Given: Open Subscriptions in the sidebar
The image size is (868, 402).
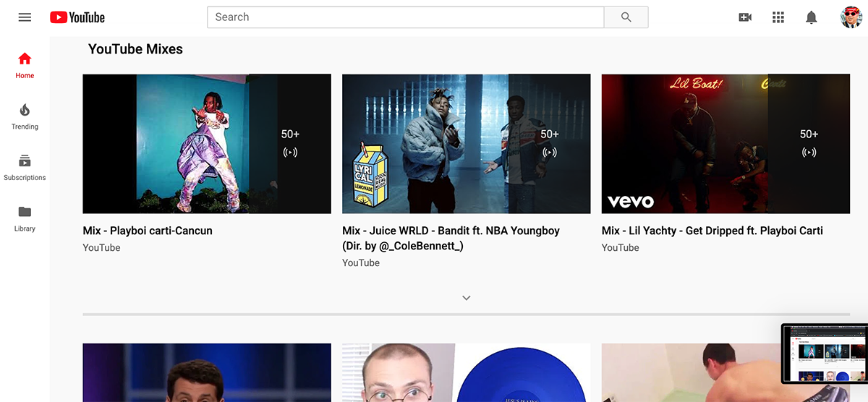Looking at the screenshot, I should point(25,167).
